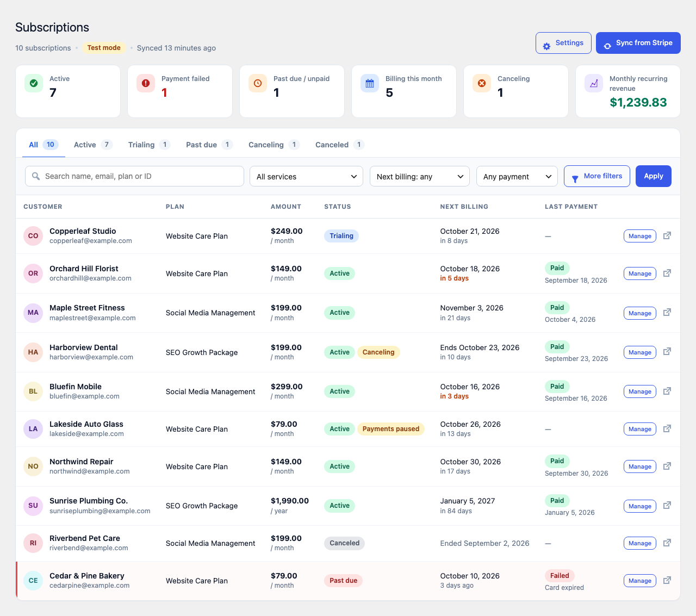Viewport: 696px width, 616px height.
Task: Open subscription Settings
Action: click(563, 43)
